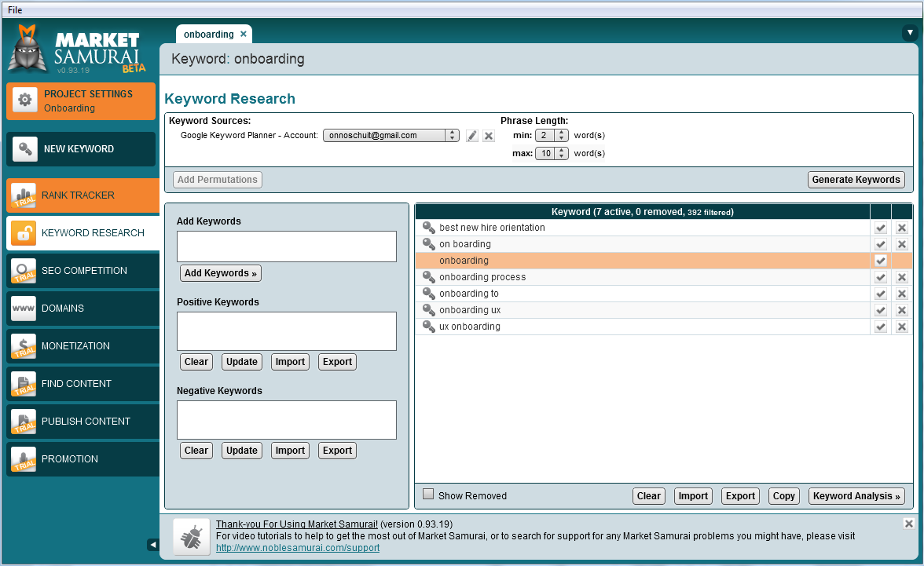924x566 pixels.
Task: Focus the Positive Keywords text box
Action: click(x=286, y=331)
